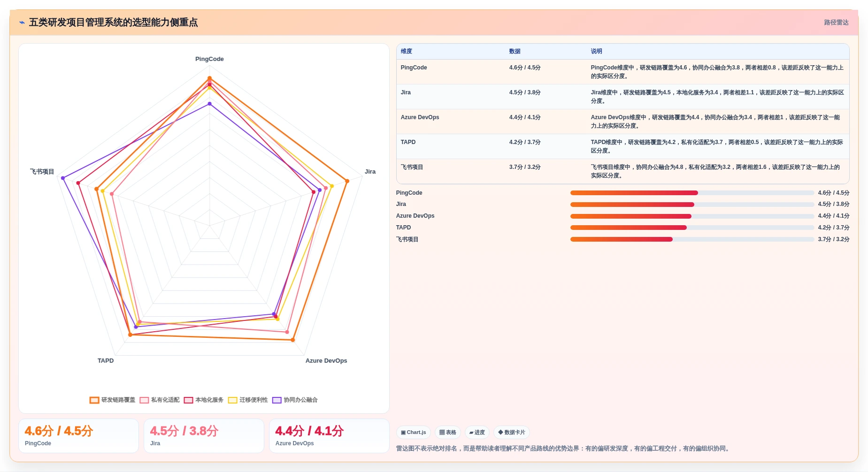This screenshot has height=472, width=868.
Task: Click the Chart.js tag chip
Action: pos(413,433)
